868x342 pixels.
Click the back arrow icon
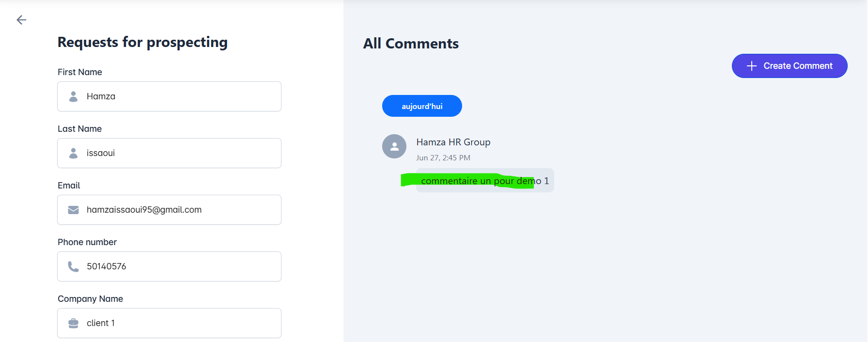point(21,20)
